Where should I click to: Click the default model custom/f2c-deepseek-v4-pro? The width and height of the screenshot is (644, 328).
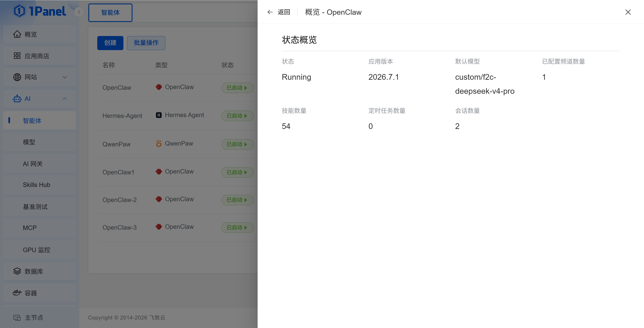coord(485,84)
